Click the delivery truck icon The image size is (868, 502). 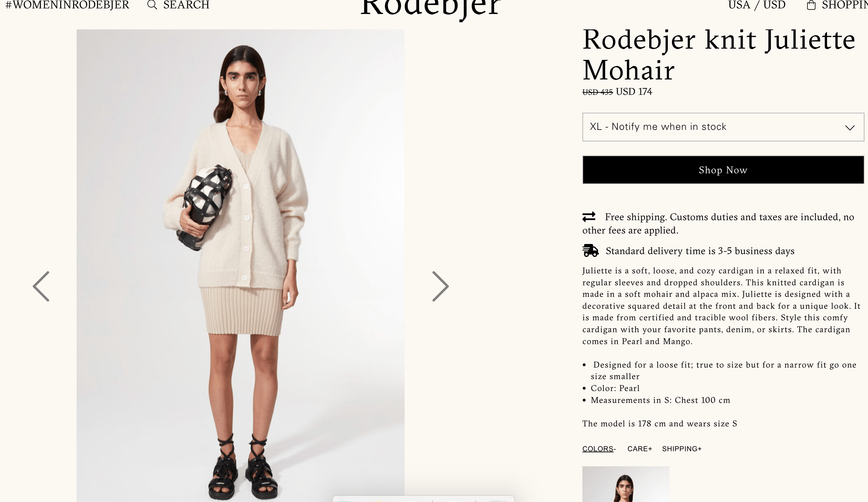[x=590, y=251]
